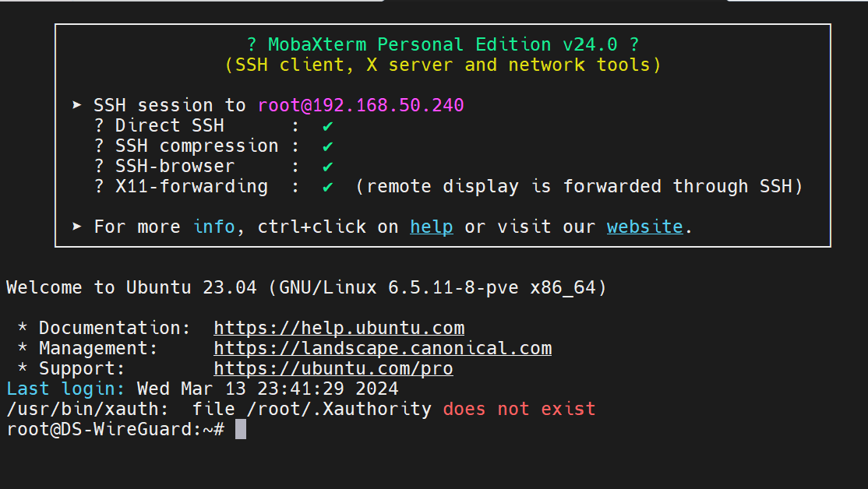Viewport: 868px width, 489px height.
Task: Click the Management: label
Action: click(x=98, y=348)
